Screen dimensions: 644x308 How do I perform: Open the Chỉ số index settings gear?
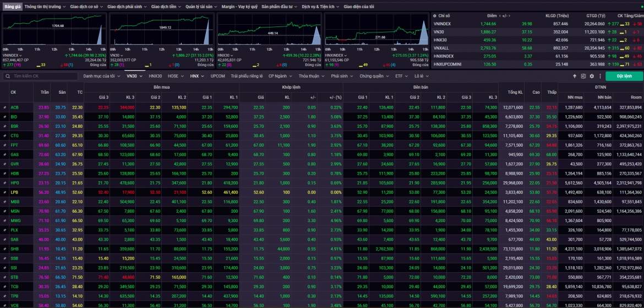click(435, 15)
